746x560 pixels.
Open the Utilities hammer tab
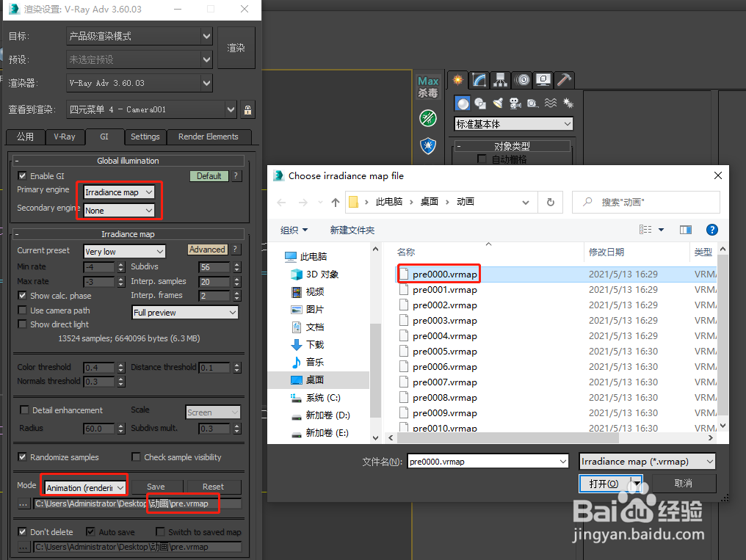coord(564,80)
